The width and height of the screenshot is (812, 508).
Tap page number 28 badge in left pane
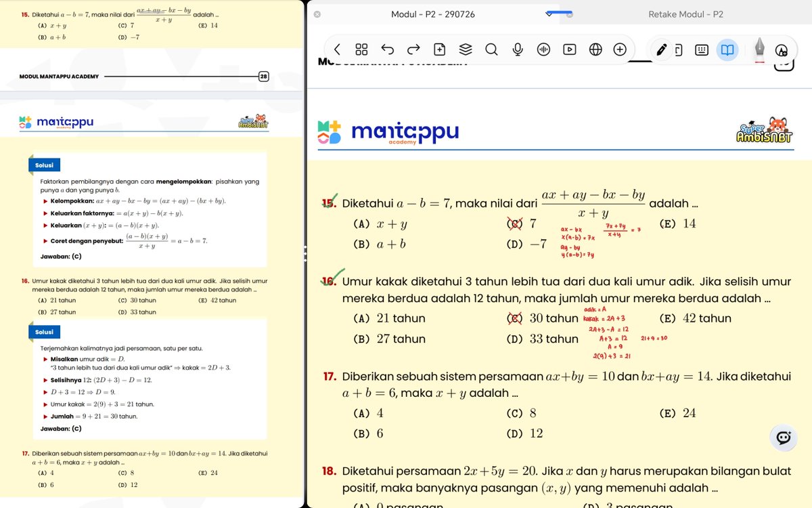pos(263,77)
